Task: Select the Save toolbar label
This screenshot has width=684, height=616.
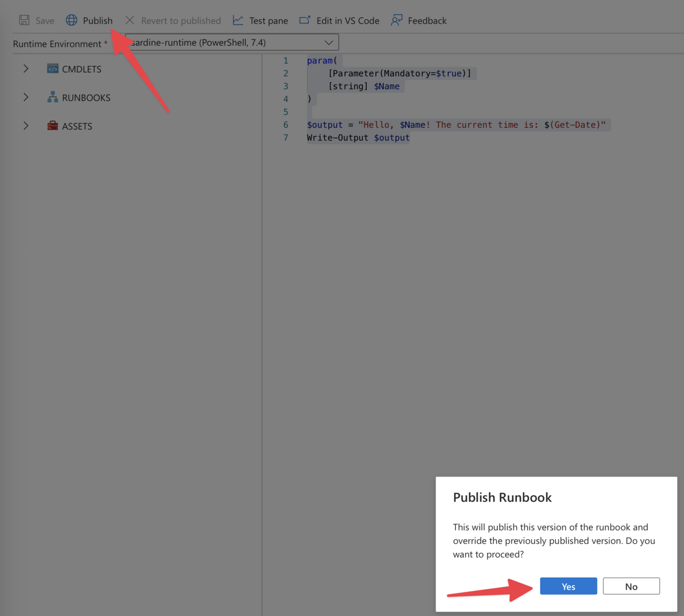Action: [x=45, y=21]
